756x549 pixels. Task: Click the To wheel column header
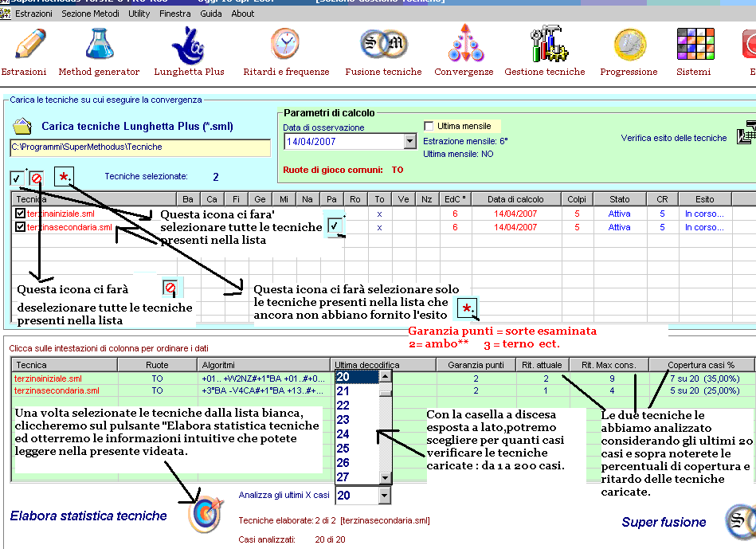[x=379, y=199]
